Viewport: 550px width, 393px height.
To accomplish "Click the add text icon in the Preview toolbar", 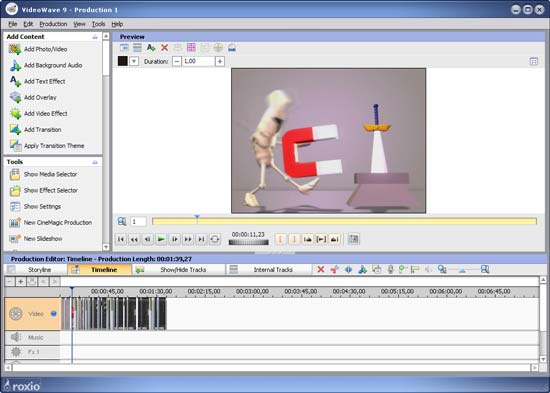I will coord(151,48).
